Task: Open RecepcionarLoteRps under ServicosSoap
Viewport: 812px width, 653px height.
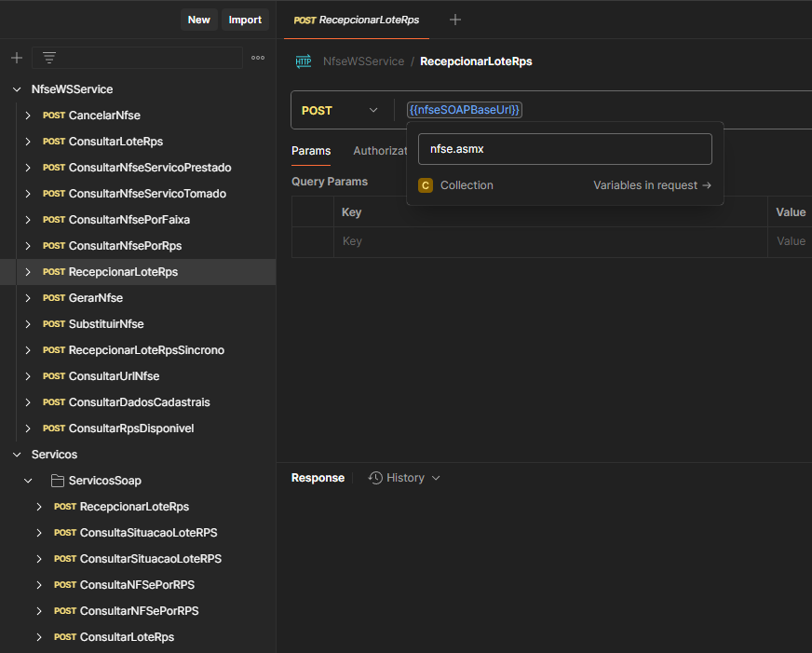Action: 134,507
